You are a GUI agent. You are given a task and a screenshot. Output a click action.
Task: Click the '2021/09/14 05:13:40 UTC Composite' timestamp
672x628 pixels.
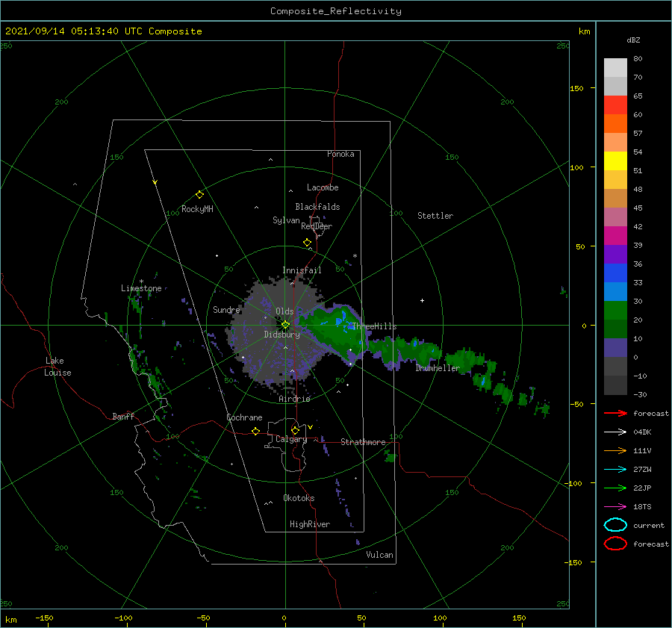[x=103, y=31]
